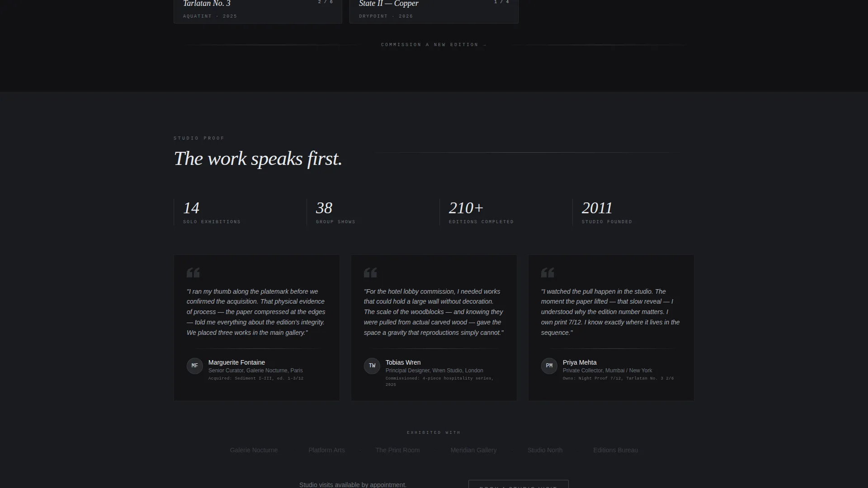
Task: Click 'Private Collector, Mumbai / New York' text
Action: [x=607, y=371]
